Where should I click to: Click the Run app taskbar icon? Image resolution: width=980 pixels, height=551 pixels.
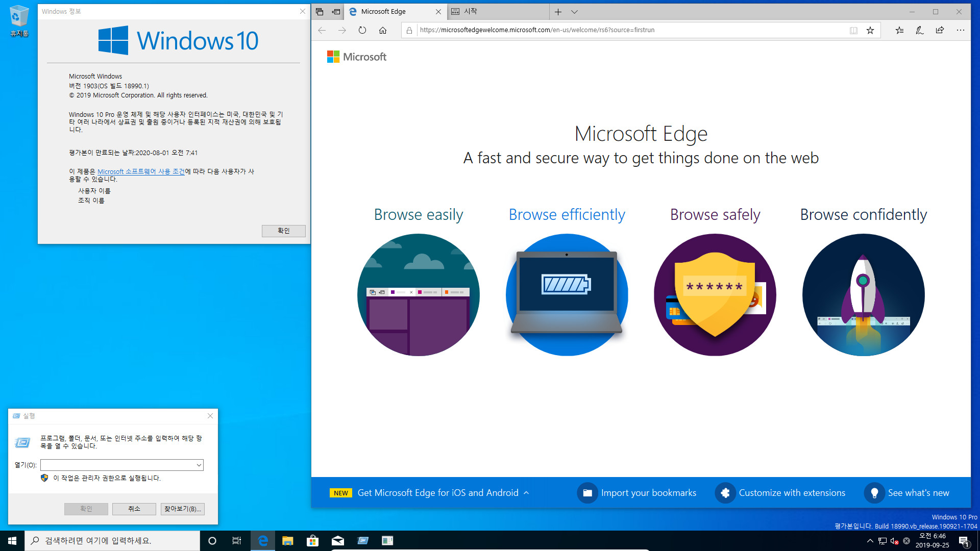pyautogui.click(x=362, y=541)
